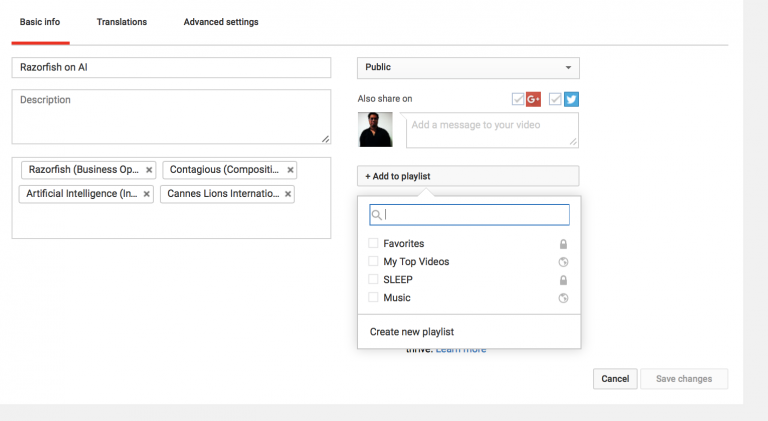
Task: Click the globe icon beside My Top Videos
Action: pos(563,262)
